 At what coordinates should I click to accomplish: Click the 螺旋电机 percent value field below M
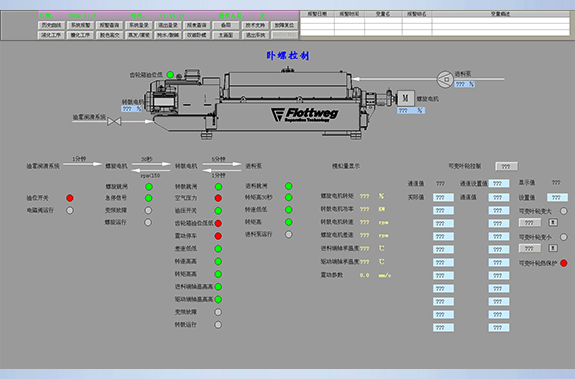pos(411,110)
